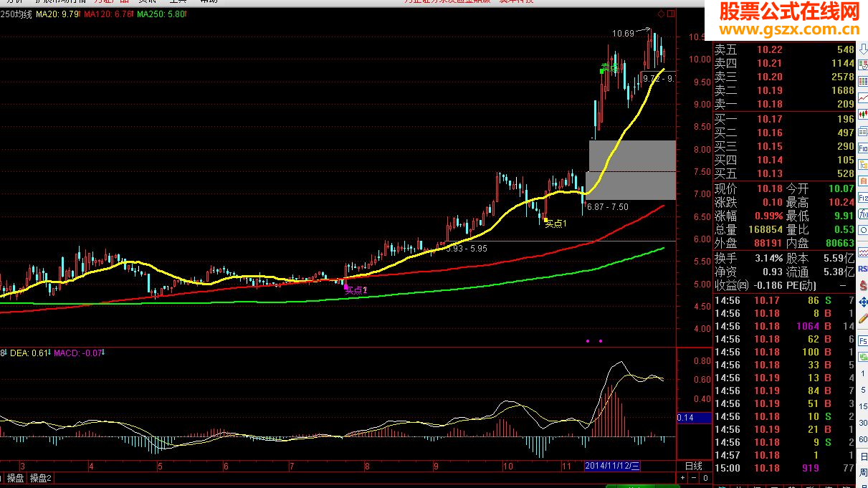Select the candlestick chart icon
The image size is (868, 488).
862,113
